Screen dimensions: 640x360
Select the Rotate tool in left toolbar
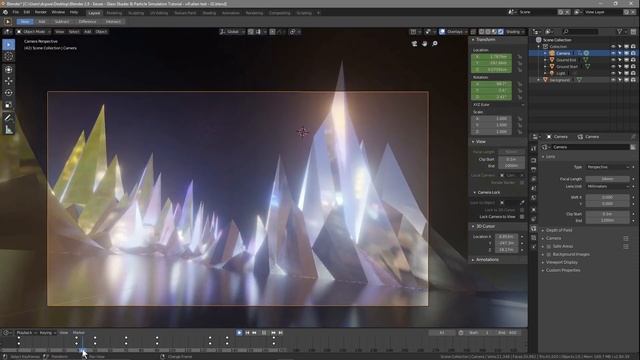tap(9, 93)
